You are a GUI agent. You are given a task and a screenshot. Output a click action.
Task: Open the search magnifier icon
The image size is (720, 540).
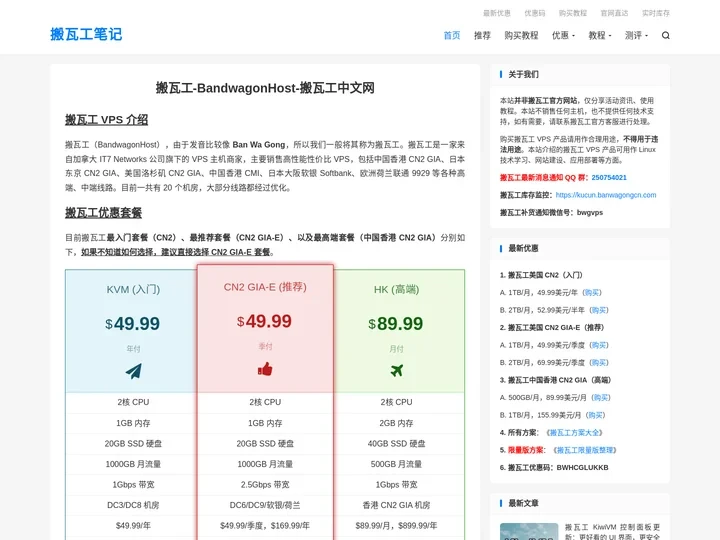pyautogui.click(x=665, y=35)
